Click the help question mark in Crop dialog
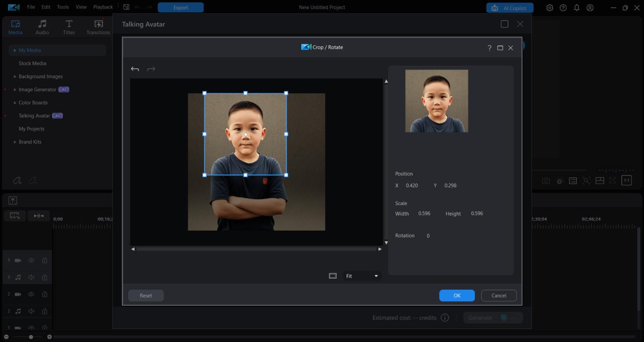644x342 pixels. [x=489, y=48]
